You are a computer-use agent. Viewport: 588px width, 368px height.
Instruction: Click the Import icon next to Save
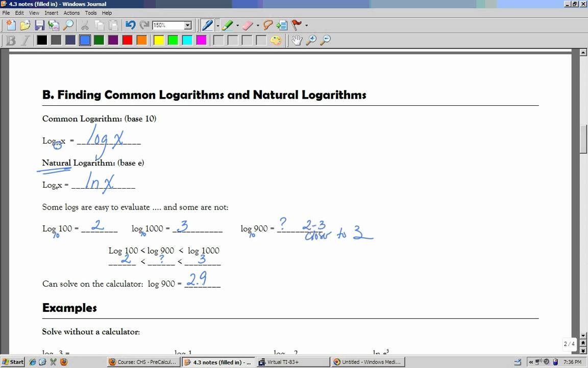[x=54, y=25]
